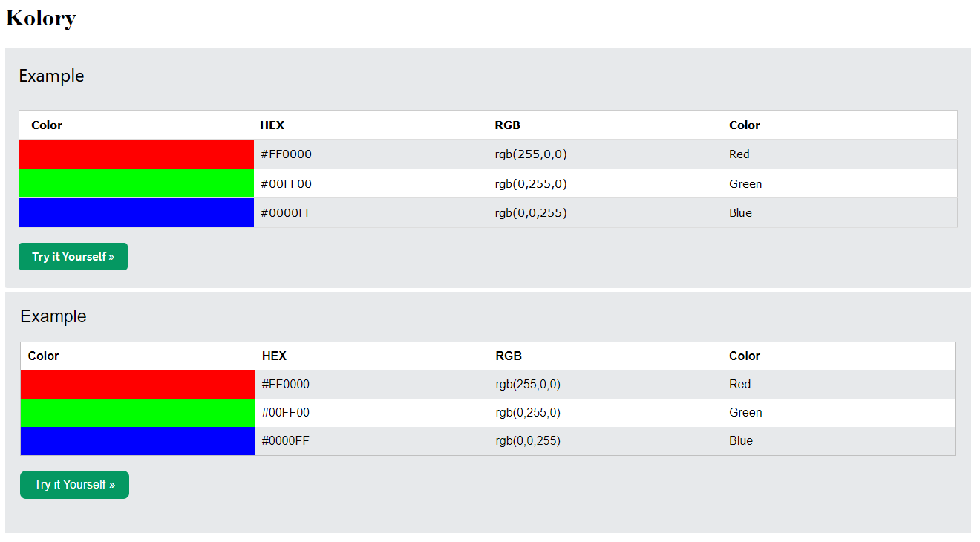
Task: Click rgb(0,0,255) in the second table
Action: 528,441
